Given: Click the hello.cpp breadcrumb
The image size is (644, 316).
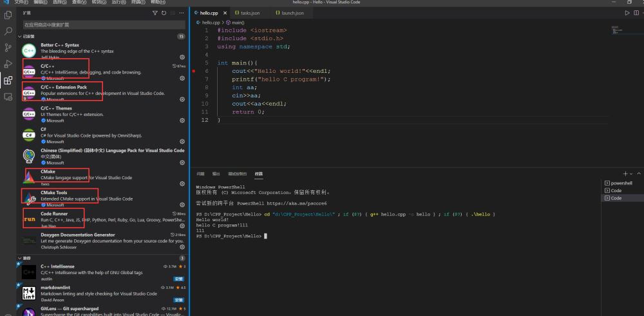Looking at the screenshot, I should point(208,23).
